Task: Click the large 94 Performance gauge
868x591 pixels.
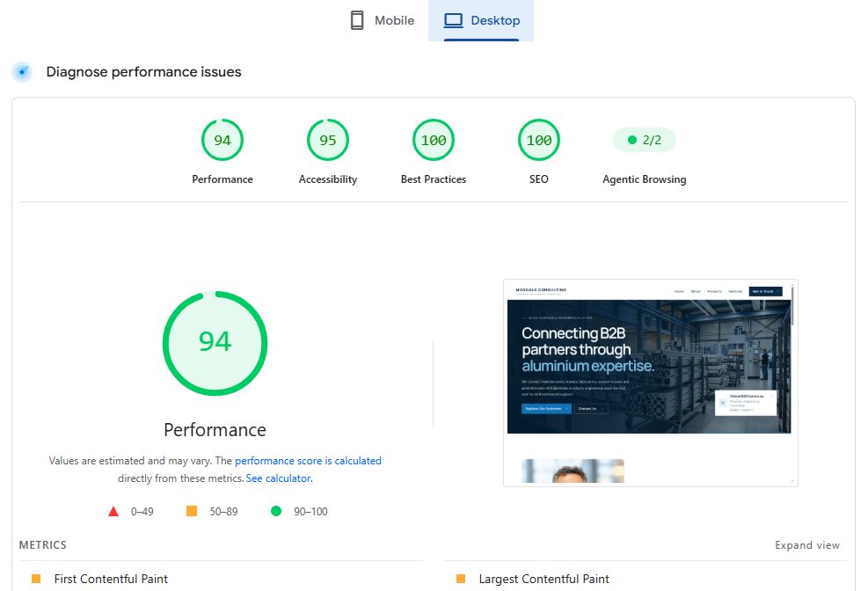Action: coord(215,343)
